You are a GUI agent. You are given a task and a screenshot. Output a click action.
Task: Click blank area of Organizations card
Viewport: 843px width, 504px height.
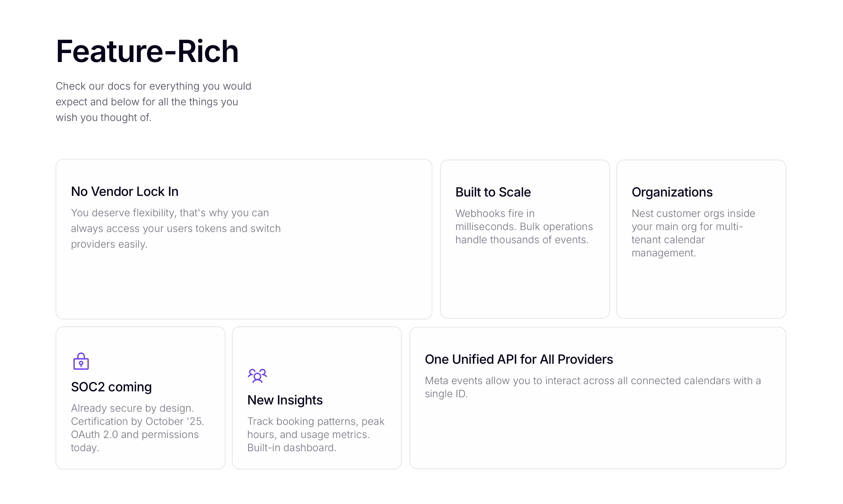701,292
